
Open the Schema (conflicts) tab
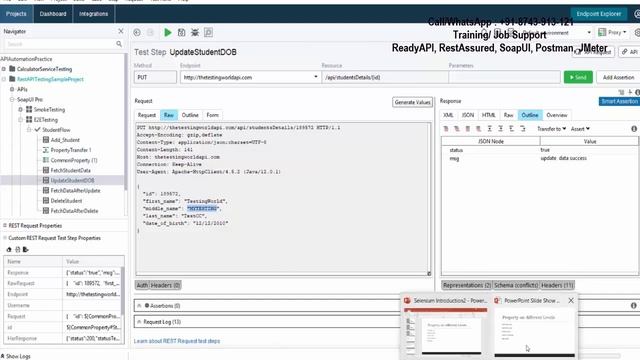coord(516,285)
